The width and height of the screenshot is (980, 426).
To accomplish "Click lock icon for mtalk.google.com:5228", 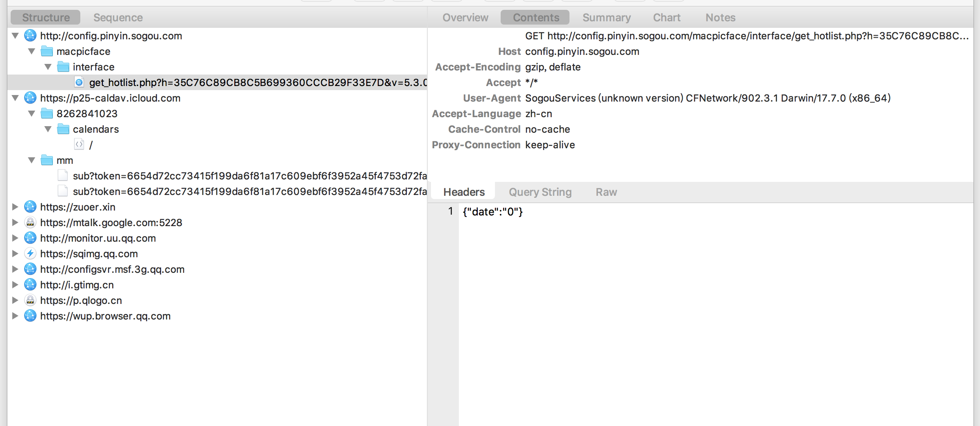I will (30, 222).
